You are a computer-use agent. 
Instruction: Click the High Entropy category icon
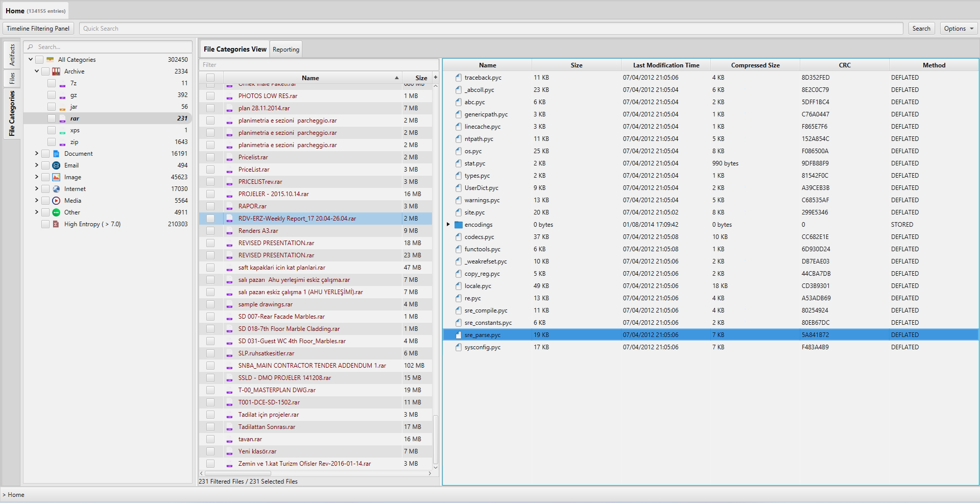56,224
